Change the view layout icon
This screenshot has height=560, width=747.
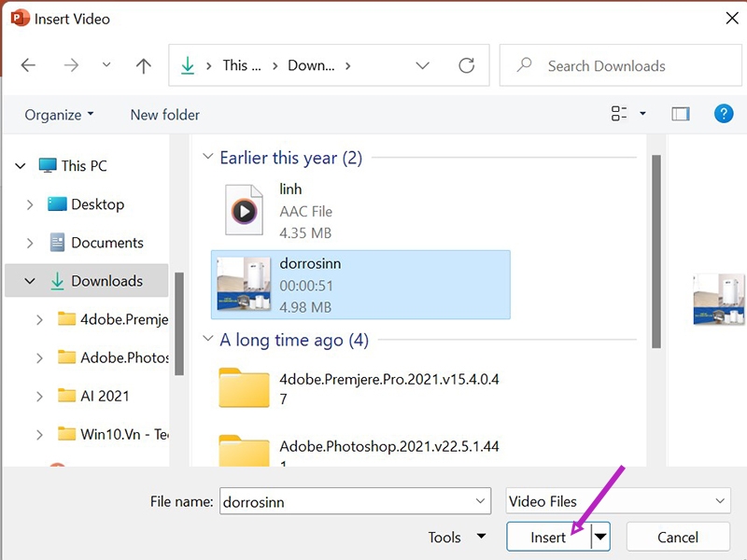[x=619, y=113]
